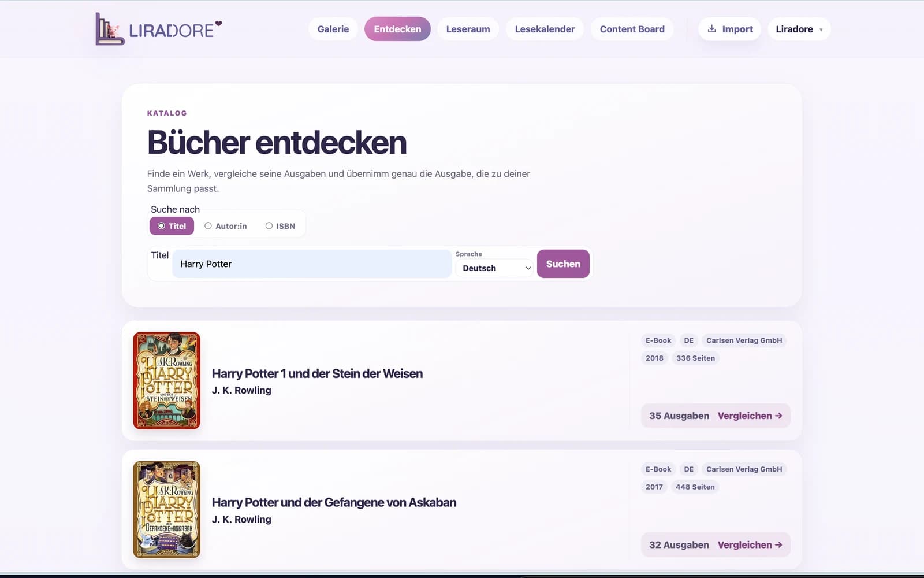The width and height of the screenshot is (924, 578).
Task: Click the Import button
Action: 730,29
